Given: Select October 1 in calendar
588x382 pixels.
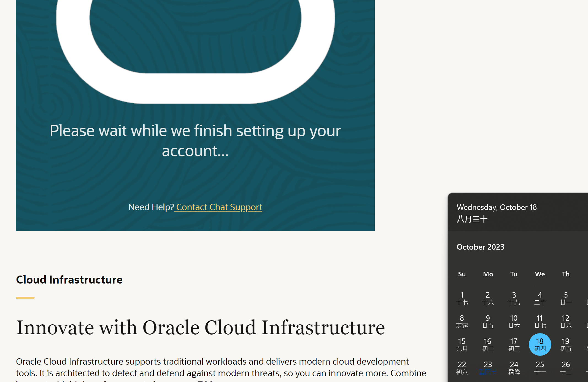Looking at the screenshot, I should click(462, 298).
